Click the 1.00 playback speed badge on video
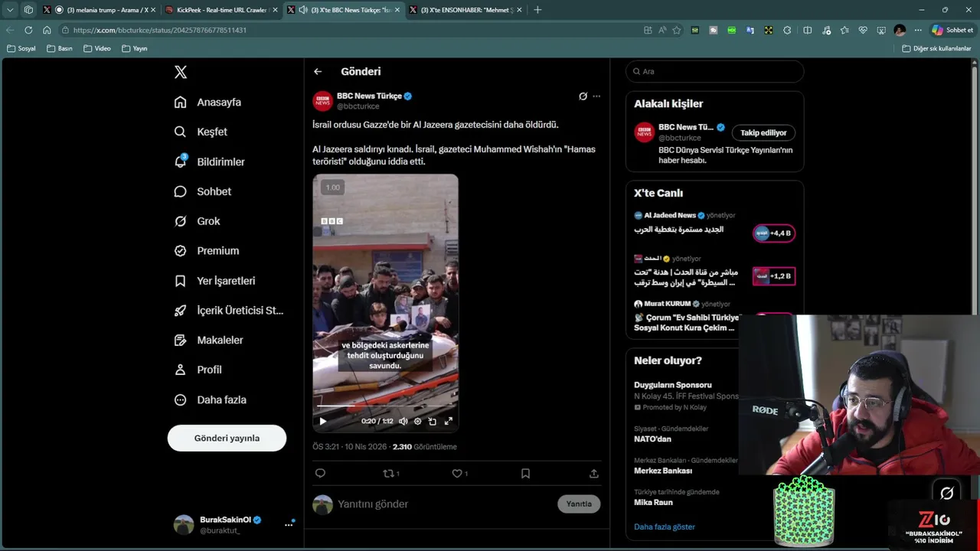 coord(332,187)
